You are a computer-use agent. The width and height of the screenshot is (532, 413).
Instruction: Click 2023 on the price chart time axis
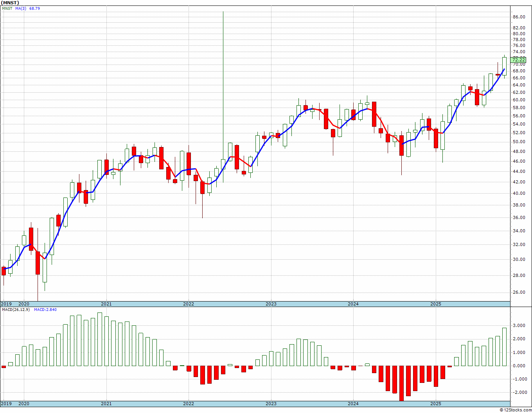coord(271,304)
